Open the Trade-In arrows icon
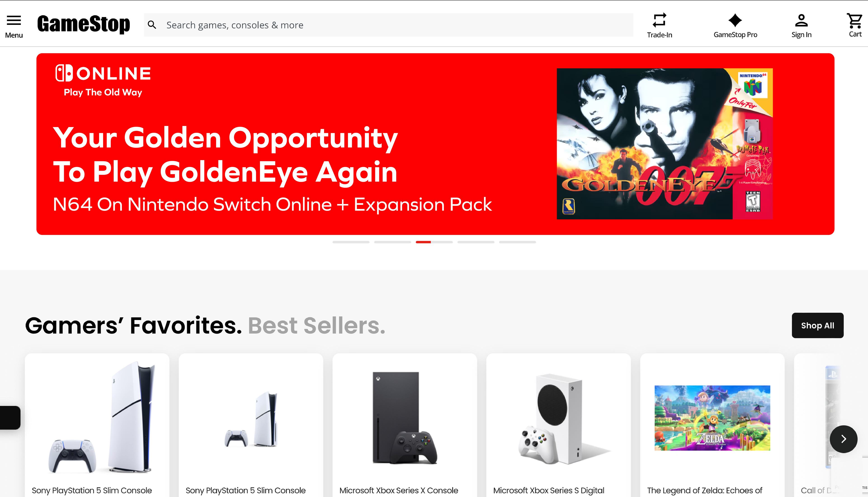The image size is (868, 497). (x=659, y=20)
